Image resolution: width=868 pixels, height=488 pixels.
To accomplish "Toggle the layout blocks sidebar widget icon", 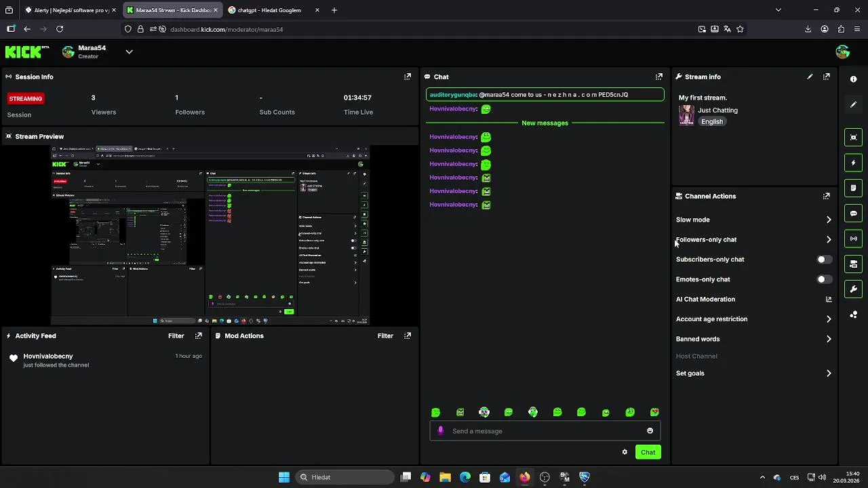I will pyautogui.click(x=853, y=264).
